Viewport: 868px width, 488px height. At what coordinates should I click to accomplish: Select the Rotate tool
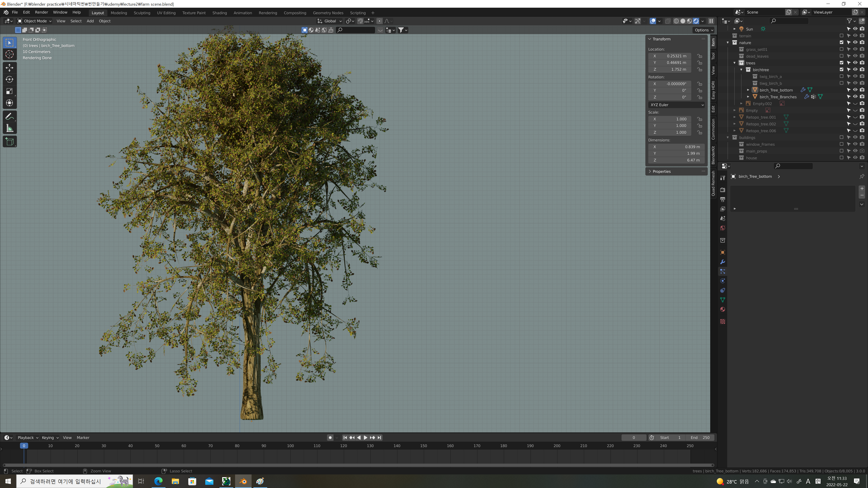point(9,80)
